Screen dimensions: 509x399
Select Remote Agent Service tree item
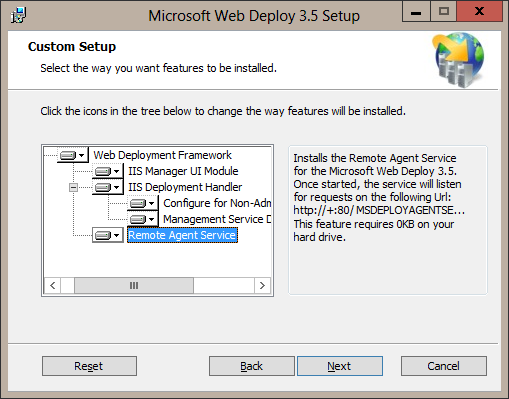(182, 235)
